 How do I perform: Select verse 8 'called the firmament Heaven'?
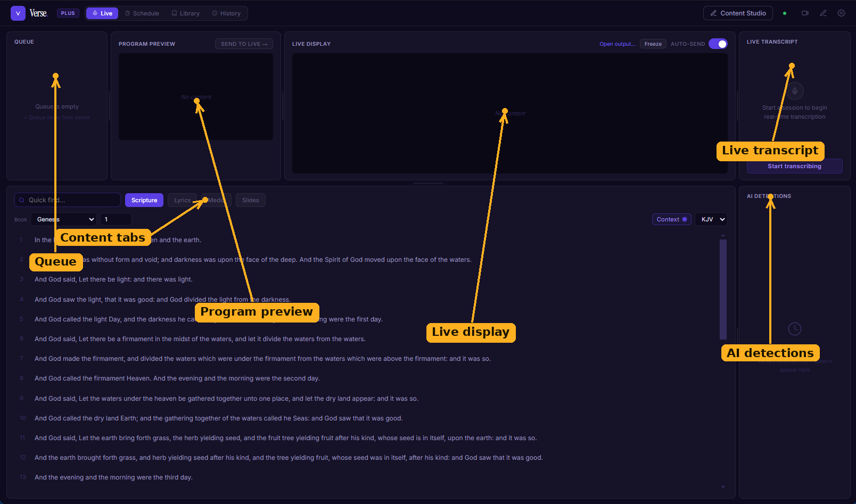pos(367,378)
